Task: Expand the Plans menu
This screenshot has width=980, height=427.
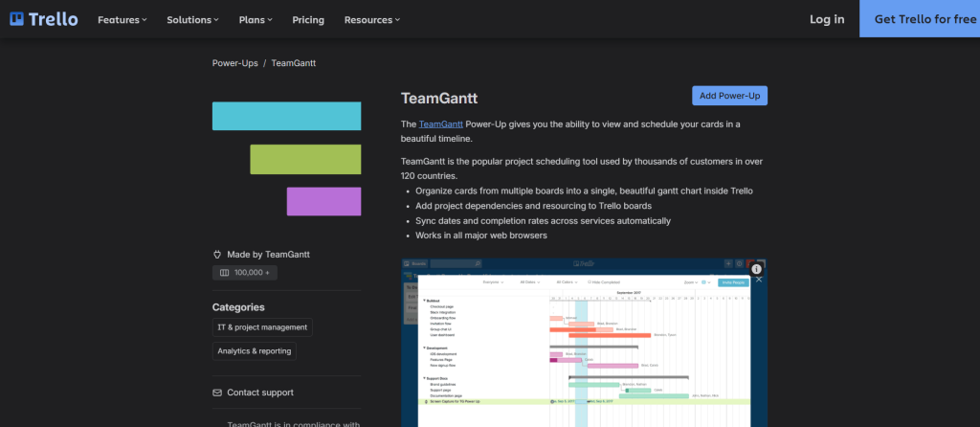Action: (255, 19)
